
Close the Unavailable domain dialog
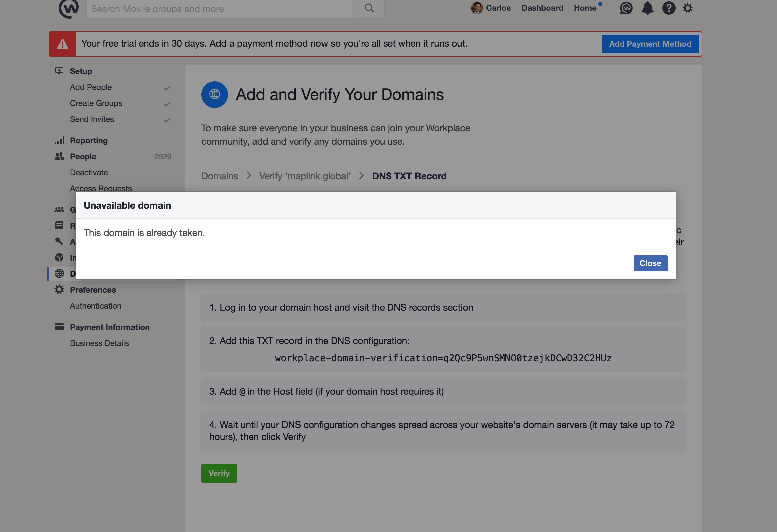650,263
